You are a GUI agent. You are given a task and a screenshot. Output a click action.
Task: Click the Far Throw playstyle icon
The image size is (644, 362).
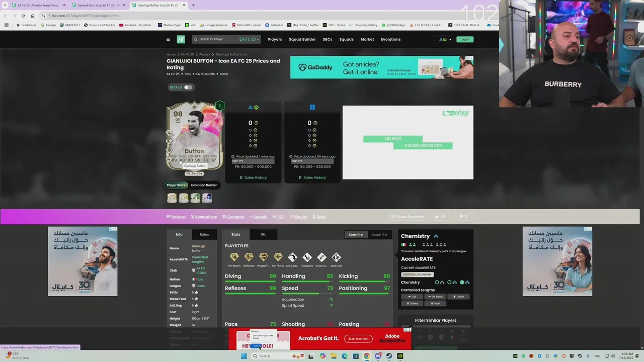tap(278, 257)
